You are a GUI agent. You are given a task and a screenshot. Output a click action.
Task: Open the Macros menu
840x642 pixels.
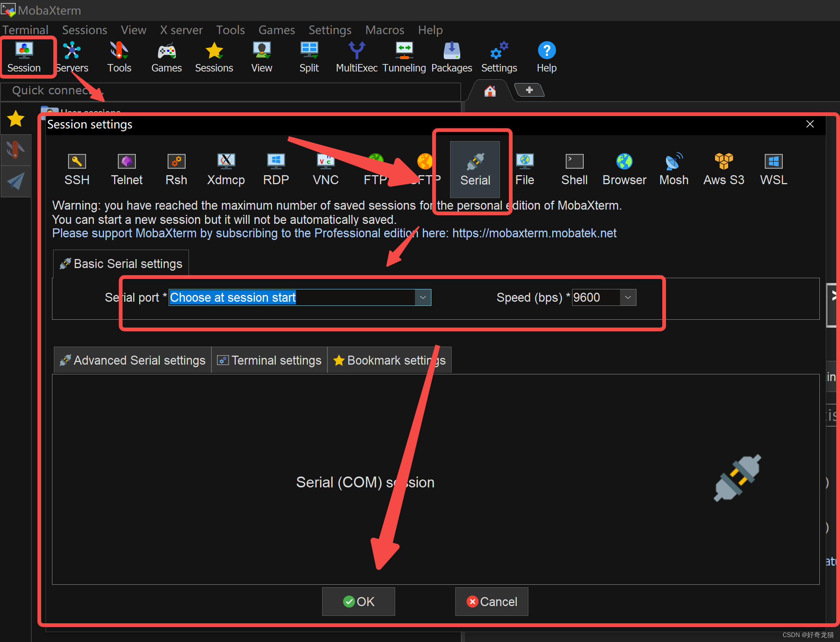click(x=385, y=30)
